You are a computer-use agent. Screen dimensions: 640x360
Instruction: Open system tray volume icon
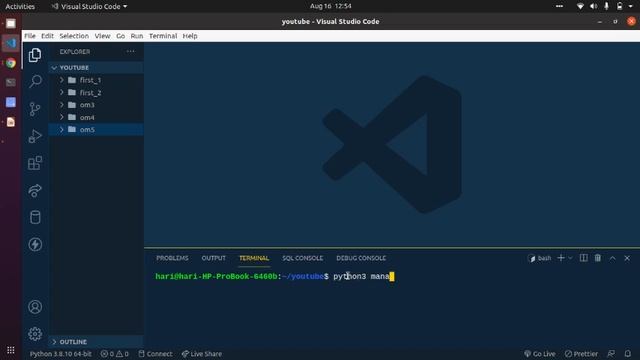point(593,6)
